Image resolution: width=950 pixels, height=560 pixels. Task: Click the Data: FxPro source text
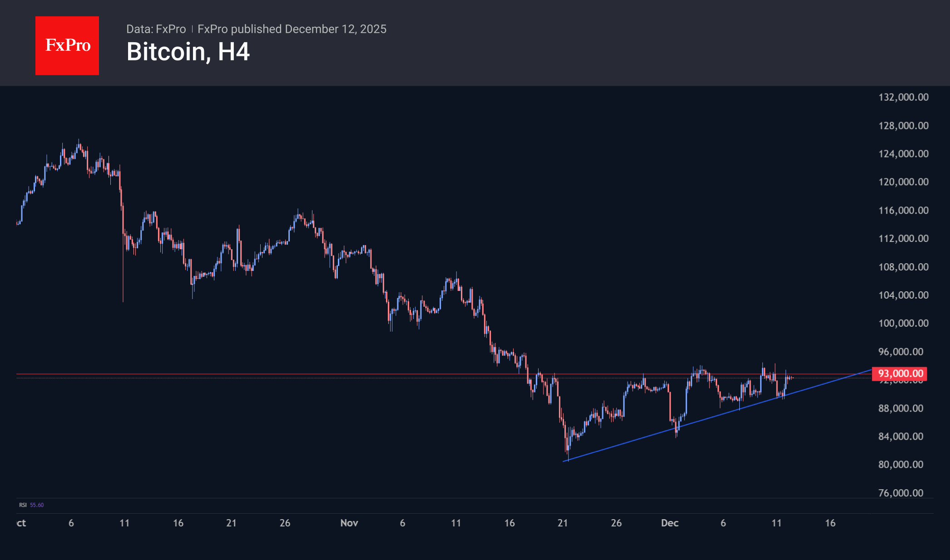(x=156, y=29)
